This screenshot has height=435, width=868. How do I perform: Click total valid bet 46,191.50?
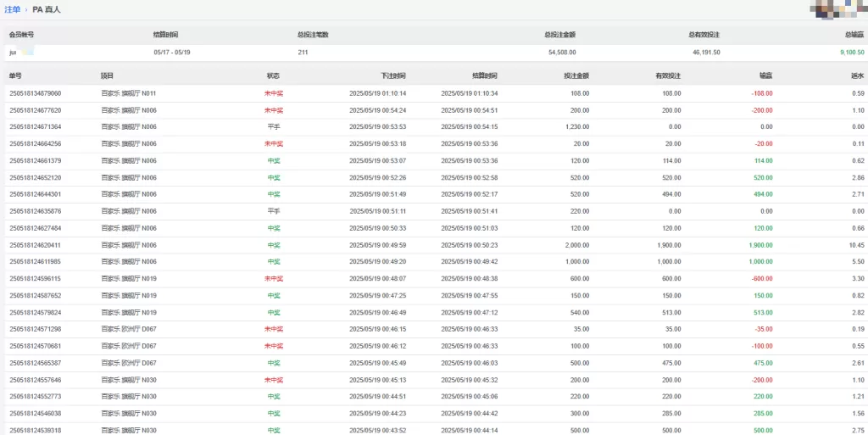click(x=704, y=53)
